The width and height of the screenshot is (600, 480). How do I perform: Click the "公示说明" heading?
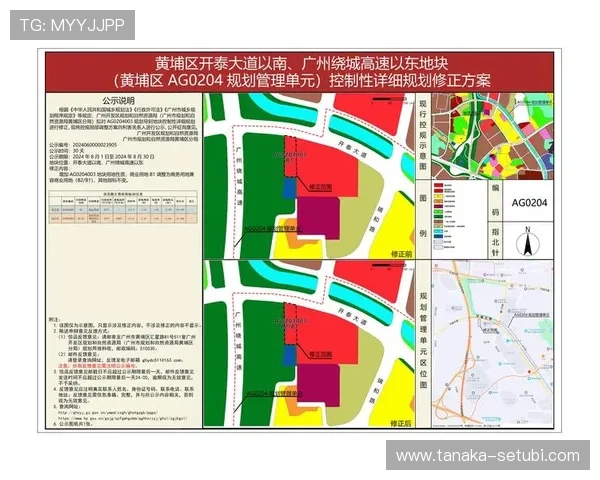click(118, 101)
